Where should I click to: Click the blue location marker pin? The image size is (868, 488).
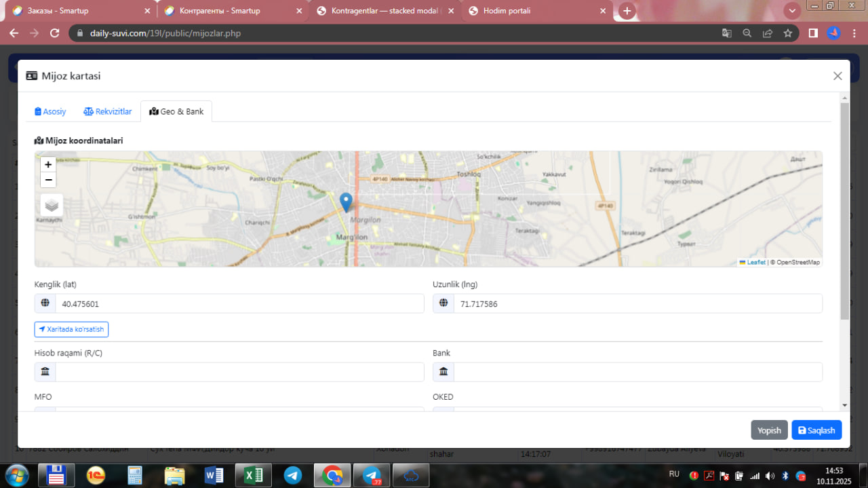click(346, 202)
